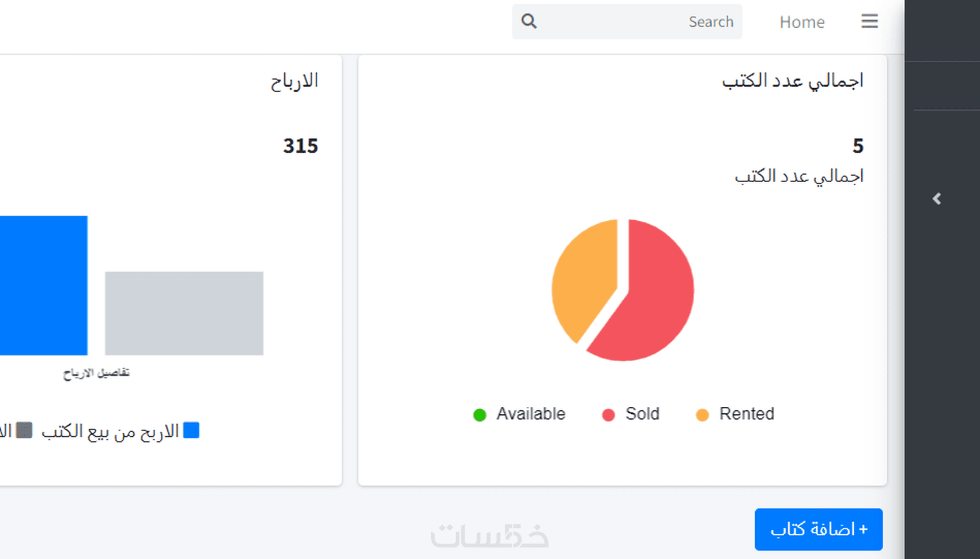980x559 pixels.
Task: Click the green Available legend dot
Action: pyautogui.click(x=480, y=415)
